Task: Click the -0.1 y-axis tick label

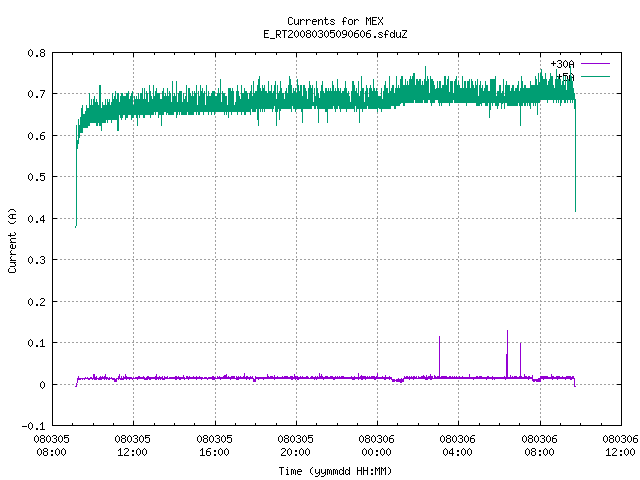Action: click(x=33, y=426)
